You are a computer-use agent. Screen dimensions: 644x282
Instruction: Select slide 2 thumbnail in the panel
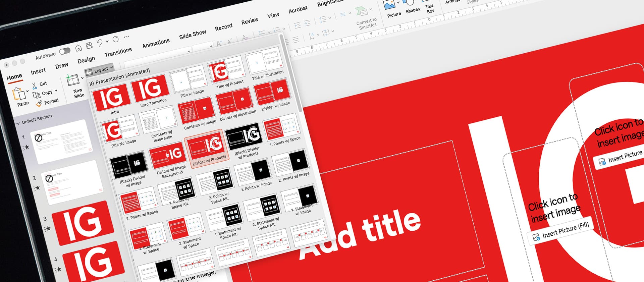coord(73,182)
